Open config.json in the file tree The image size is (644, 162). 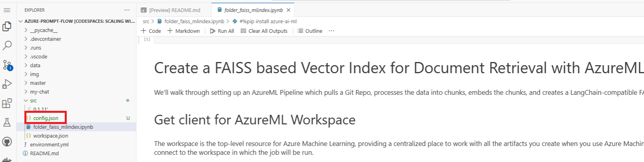pos(46,118)
